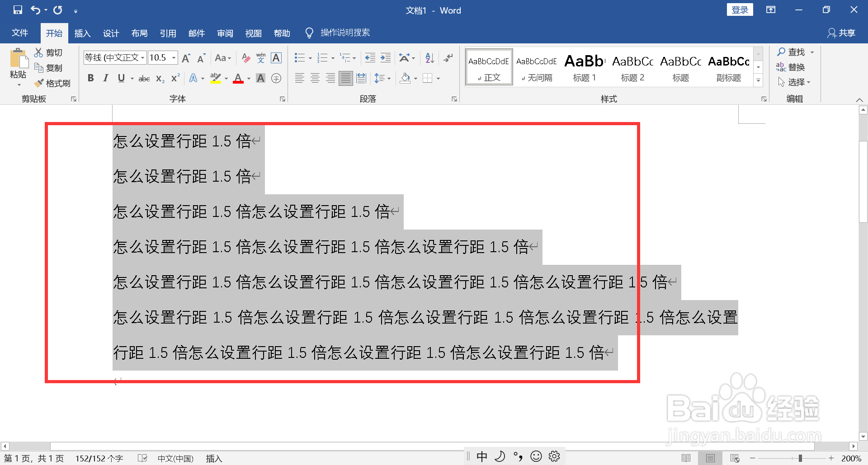Show or hide paragraph marks

[448, 58]
